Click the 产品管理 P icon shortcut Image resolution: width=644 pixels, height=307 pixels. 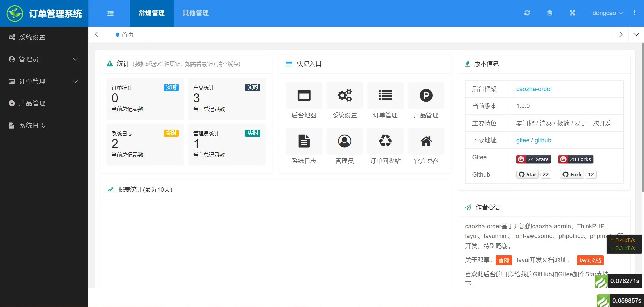coord(426,96)
